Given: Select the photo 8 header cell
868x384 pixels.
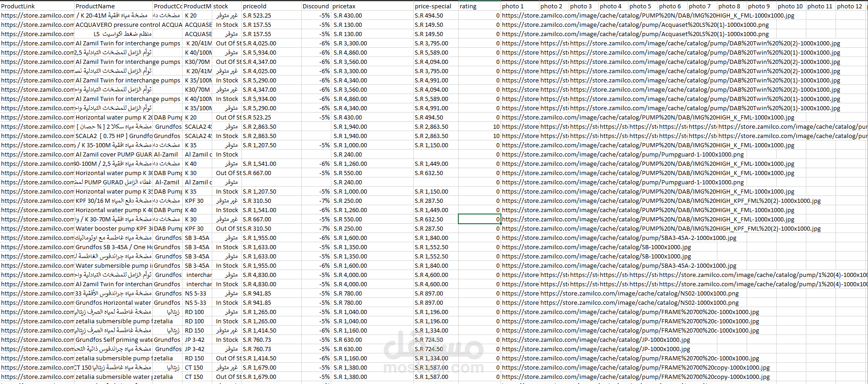Looking at the screenshot, I should click(x=732, y=6).
